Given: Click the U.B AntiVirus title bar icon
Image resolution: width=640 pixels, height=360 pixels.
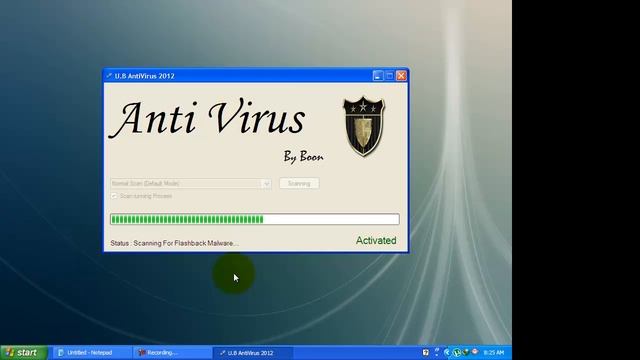Looking at the screenshot, I should 109,76.
